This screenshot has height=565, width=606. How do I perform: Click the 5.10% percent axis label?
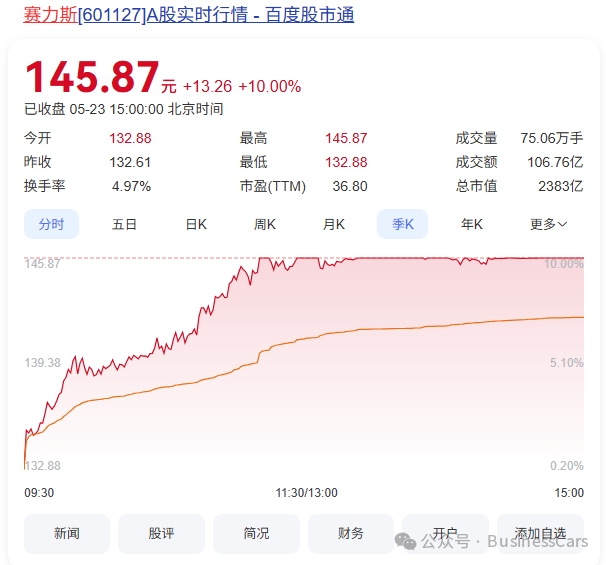[567, 363]
